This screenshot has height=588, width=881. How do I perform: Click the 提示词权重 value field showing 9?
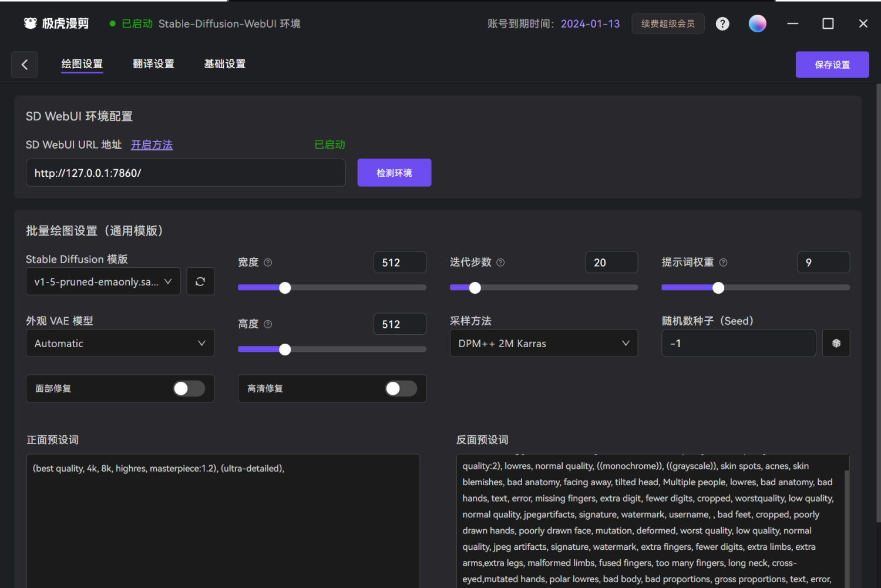click(x=823, y=263)
